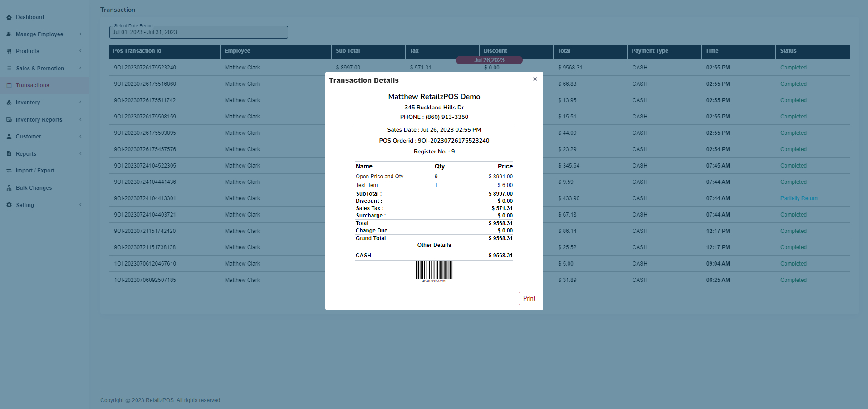This screenshot has width=868, height=409.
Task: Click the Customer person icon
Action: point(9,137)
